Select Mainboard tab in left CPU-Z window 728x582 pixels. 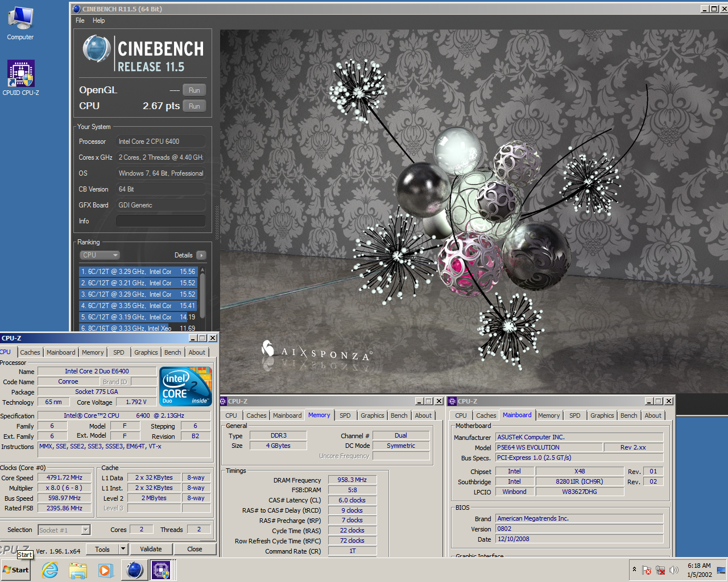[61, 352]
